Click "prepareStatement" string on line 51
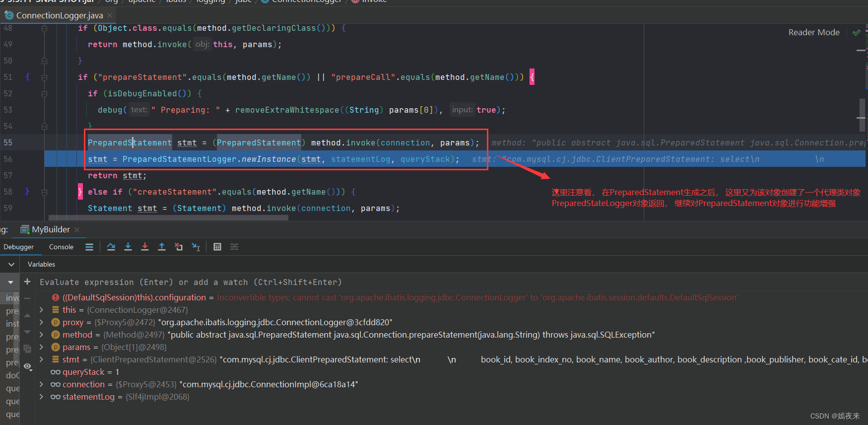The image size is (868, 425). point(142,77)
